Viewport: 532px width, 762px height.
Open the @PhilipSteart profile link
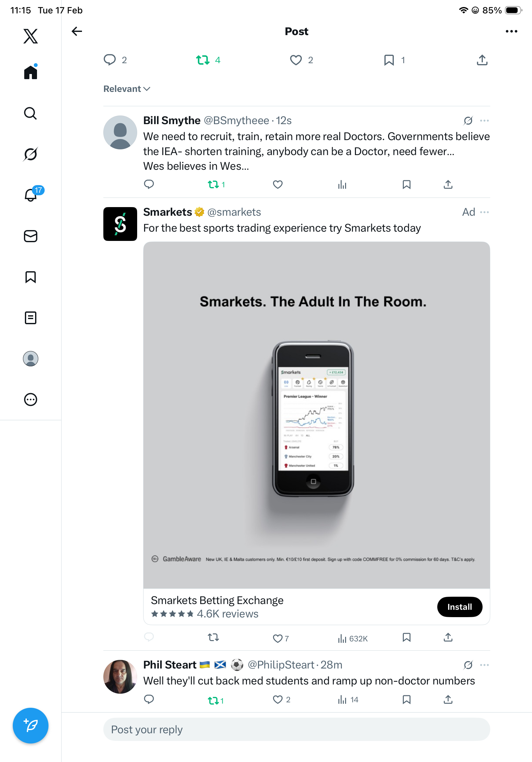(x=281, y=665)
